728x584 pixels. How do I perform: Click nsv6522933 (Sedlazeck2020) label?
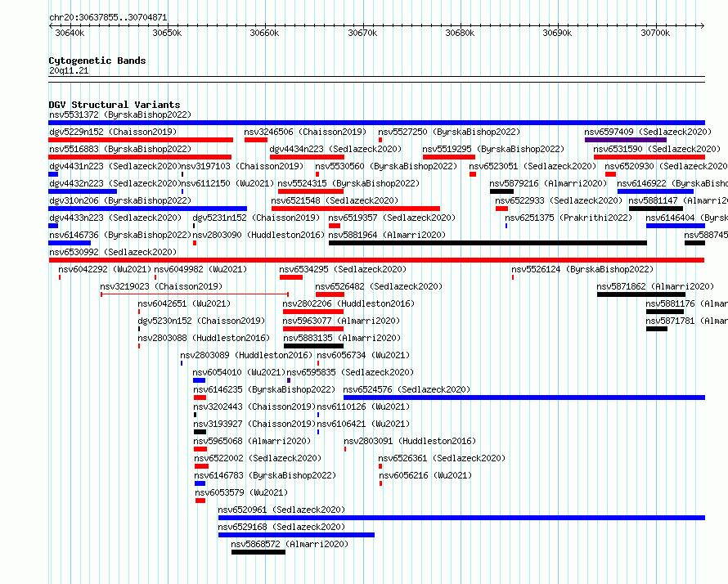(559, 200)
